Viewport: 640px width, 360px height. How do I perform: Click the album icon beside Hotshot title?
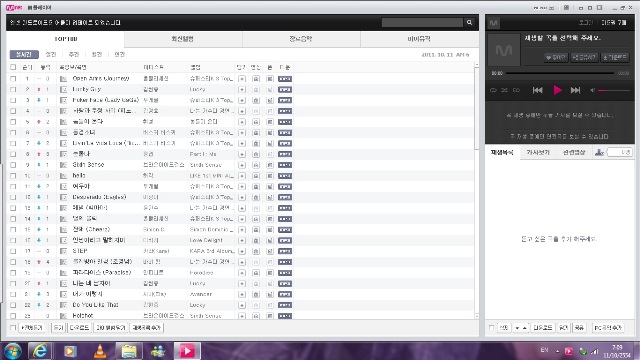click(x=63, y=316)
